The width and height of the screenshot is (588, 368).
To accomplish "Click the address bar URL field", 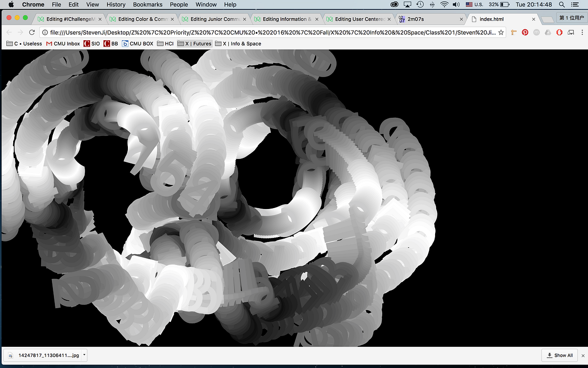I will point(273,32).
